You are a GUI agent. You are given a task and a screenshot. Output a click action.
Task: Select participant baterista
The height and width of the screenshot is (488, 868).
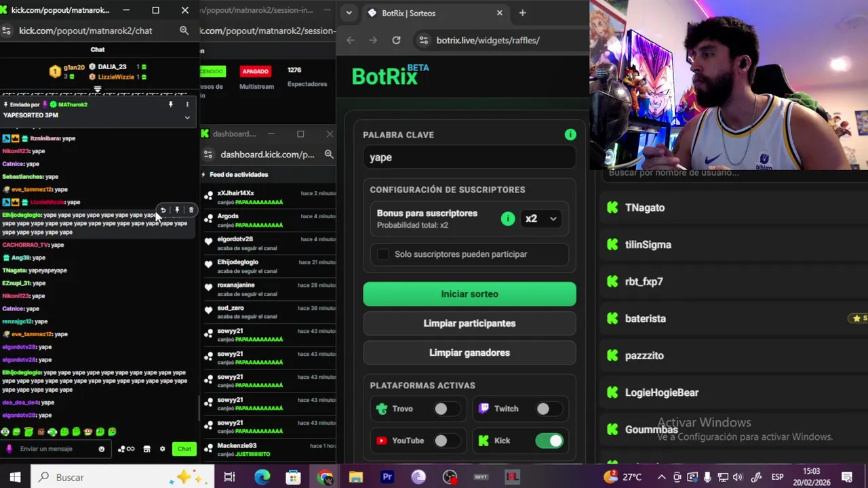(646, 319)
